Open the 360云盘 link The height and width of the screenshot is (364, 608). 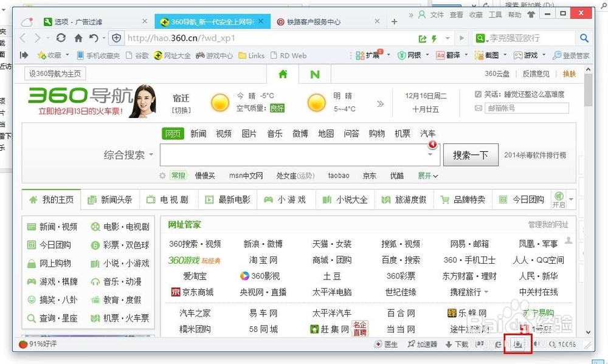[x=497, y=74]
